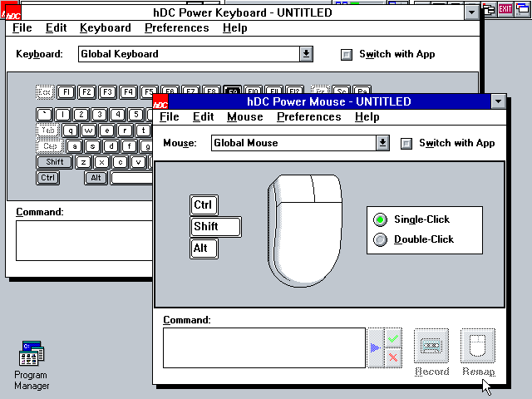Click the Tab key on the keyboard diagram
Screen dimensions: 532x399
coord(48,131)
